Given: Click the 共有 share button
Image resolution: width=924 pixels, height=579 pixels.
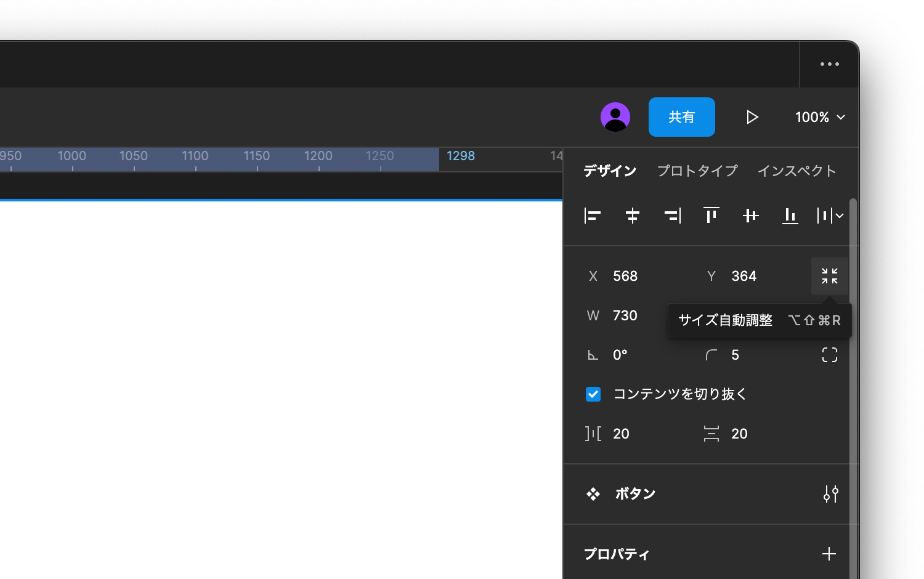Looking at the screenshot, I should pos(682,117).
